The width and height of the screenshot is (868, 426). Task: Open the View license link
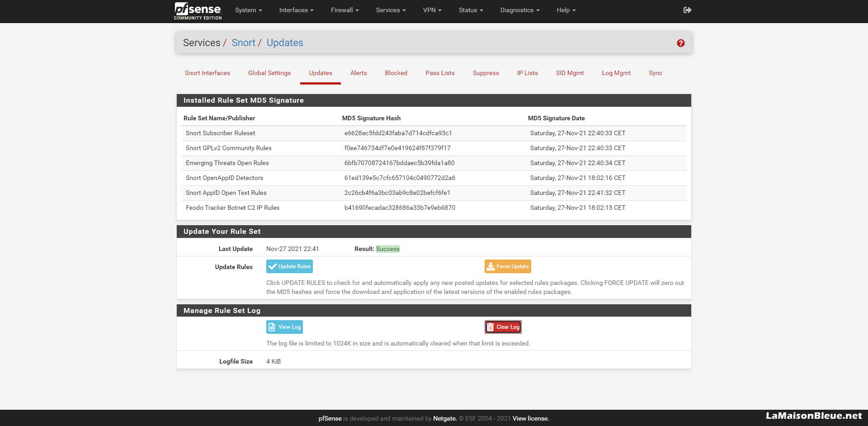pyautogui.click(x=531, y=418)
